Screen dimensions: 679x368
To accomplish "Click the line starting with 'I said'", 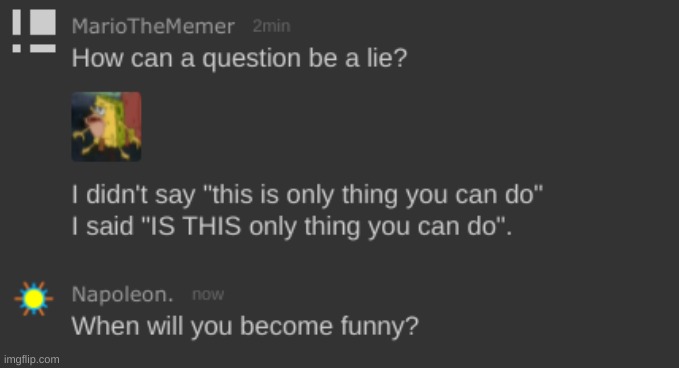I will coord(291,226).
